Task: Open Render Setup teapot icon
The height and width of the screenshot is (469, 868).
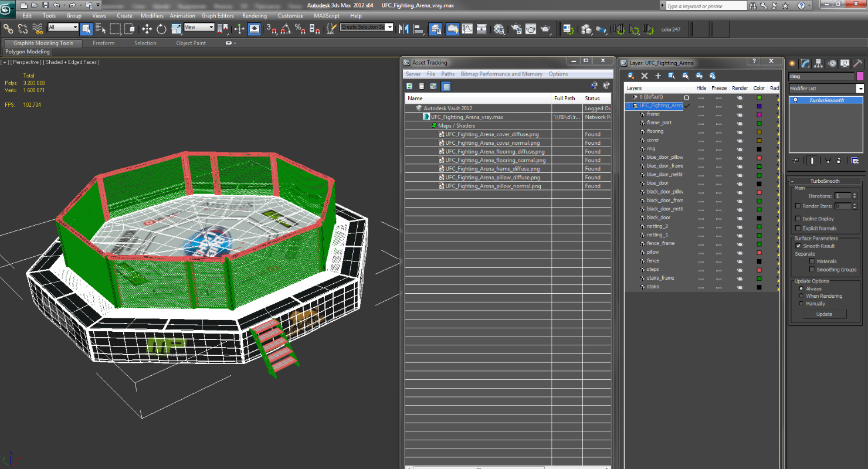Action: click(516, 29)
